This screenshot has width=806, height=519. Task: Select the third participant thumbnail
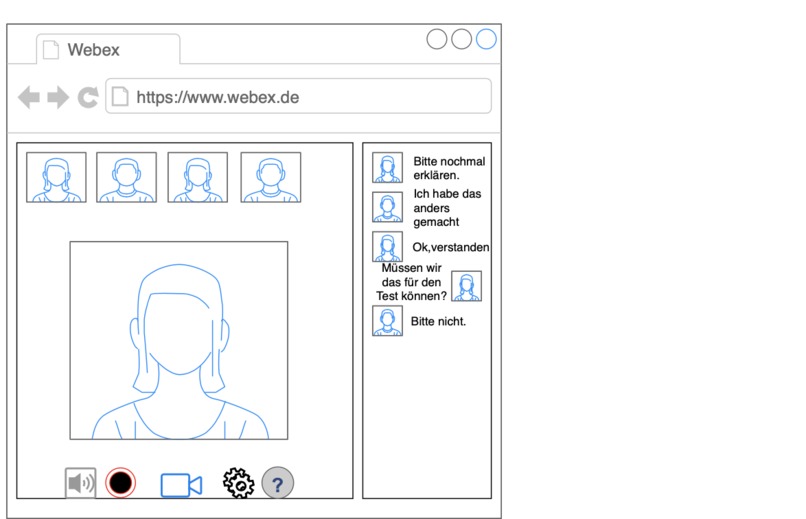point(197,177)
